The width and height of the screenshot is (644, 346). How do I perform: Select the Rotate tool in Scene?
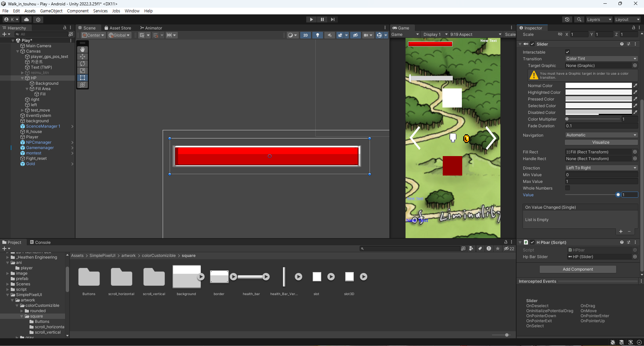(x=83, y=64)
